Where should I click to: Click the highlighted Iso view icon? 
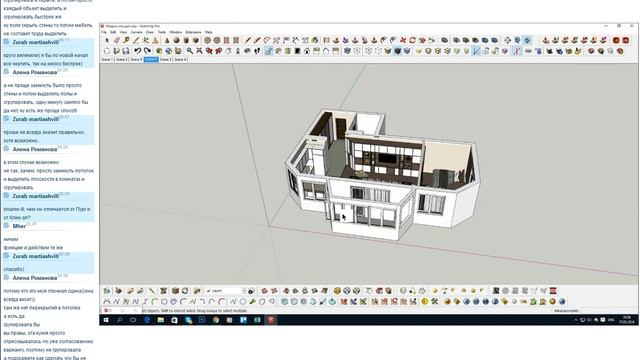click(269, 51)
